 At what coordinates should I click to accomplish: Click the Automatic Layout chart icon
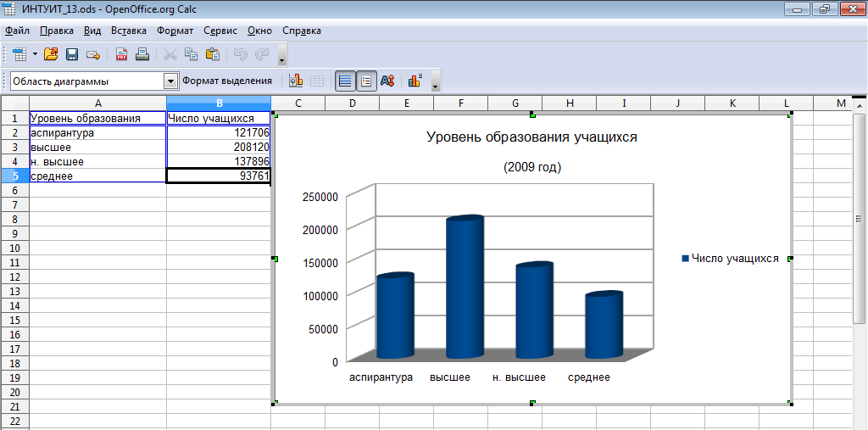click(x=415, y=81)
